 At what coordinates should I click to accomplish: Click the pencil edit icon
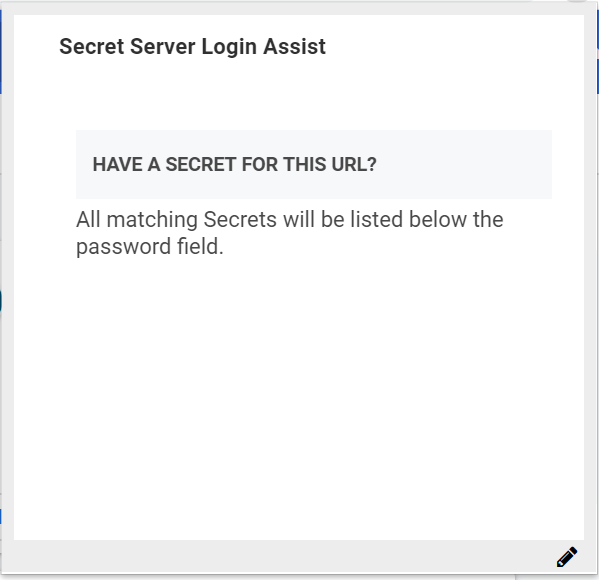[x=567, y=557]
